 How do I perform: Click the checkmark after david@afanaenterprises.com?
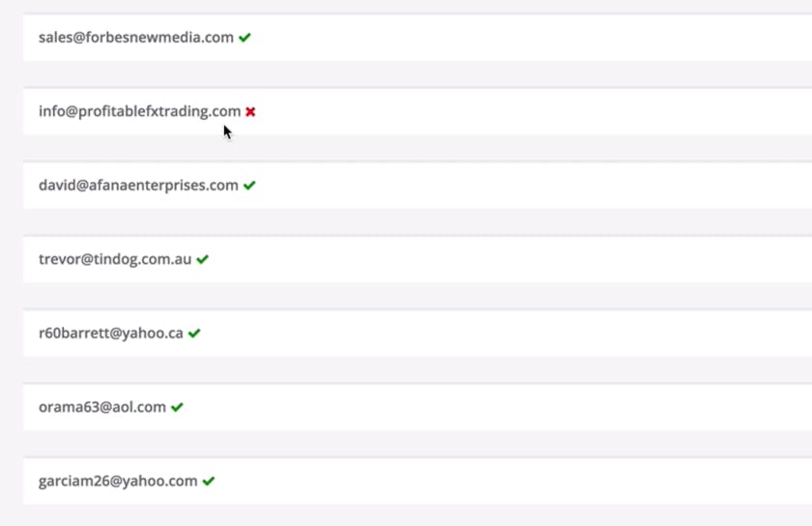click(x=249, y=185)
